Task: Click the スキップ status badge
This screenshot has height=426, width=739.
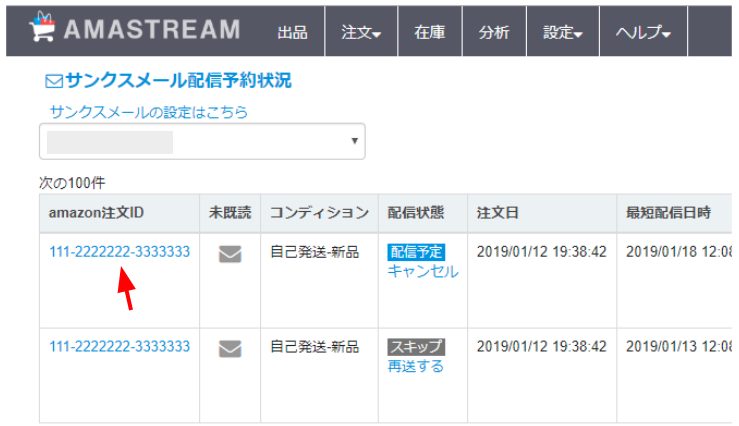Action: click(416, 347)
